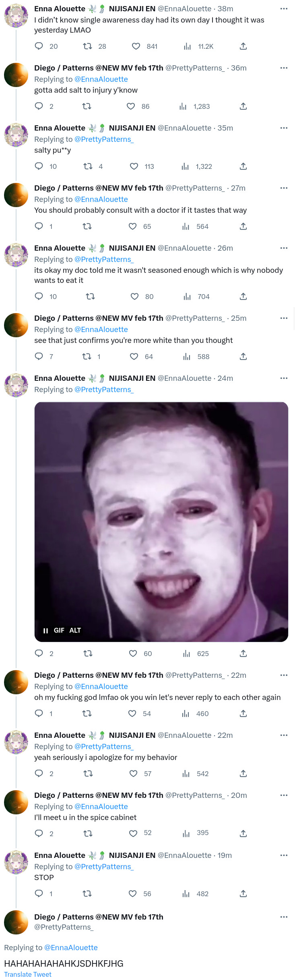Open @PrettyPatterns_ mention in 'salty' reply

(x=104, y=139)
